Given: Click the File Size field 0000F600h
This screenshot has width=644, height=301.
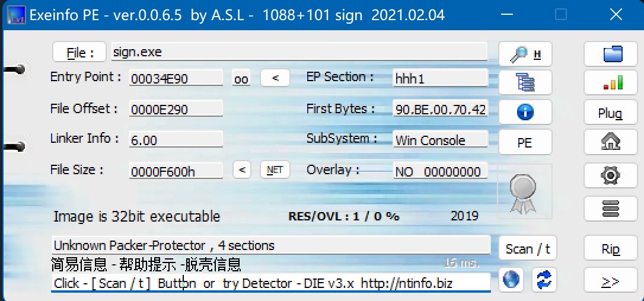Looking at the screenshot, I should 176,171.
